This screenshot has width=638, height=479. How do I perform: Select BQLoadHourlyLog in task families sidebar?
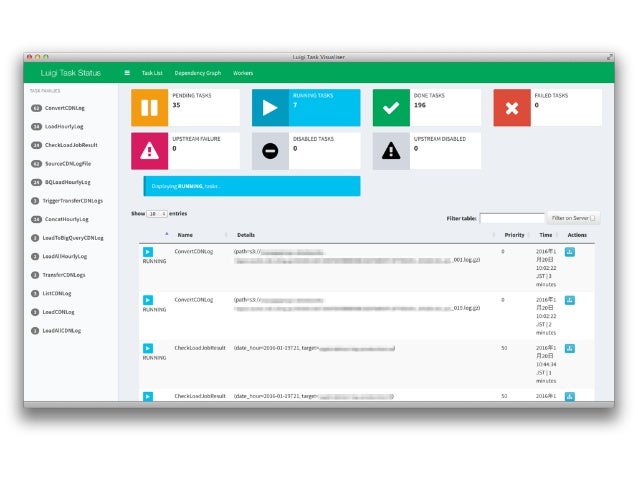point(68,182)
